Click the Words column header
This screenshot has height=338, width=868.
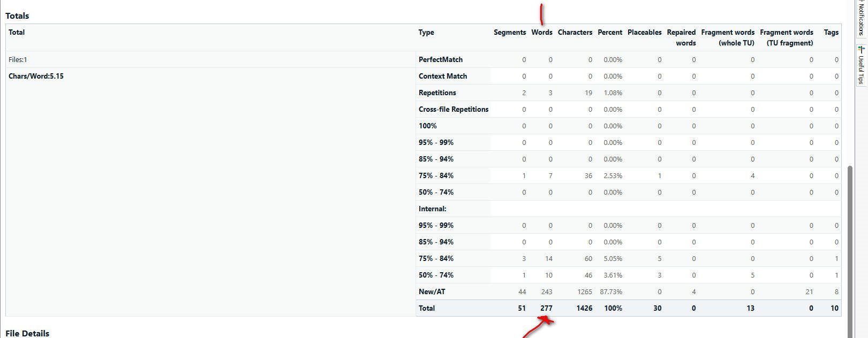[x=542, y=32]
